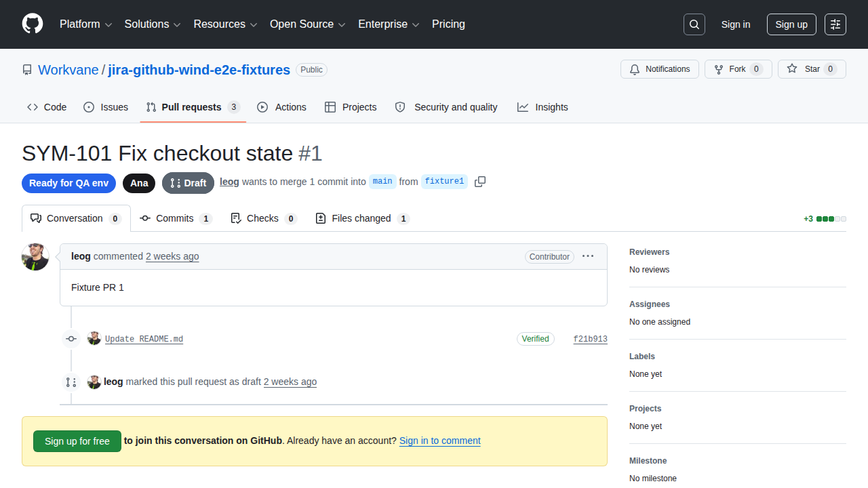
Task: Copy the fixture1 branch name
Action: (480, 182)
